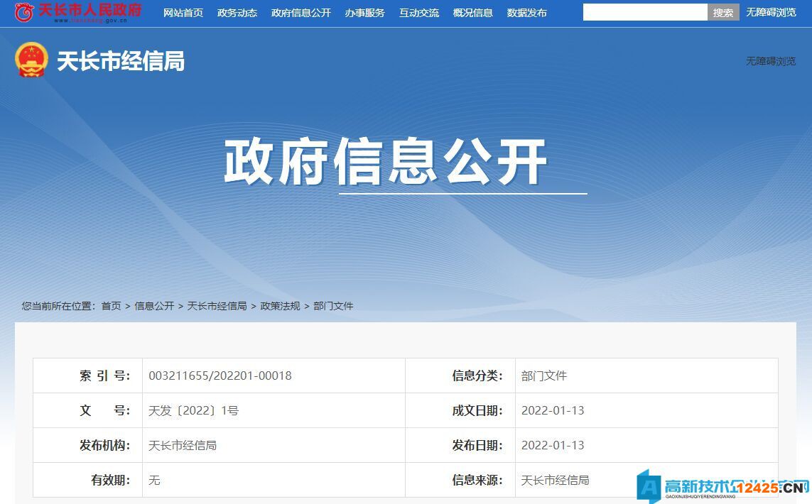Click the 天长市人民政府 red emblem logo
The image size is (812, 504).
click(25, 11)
